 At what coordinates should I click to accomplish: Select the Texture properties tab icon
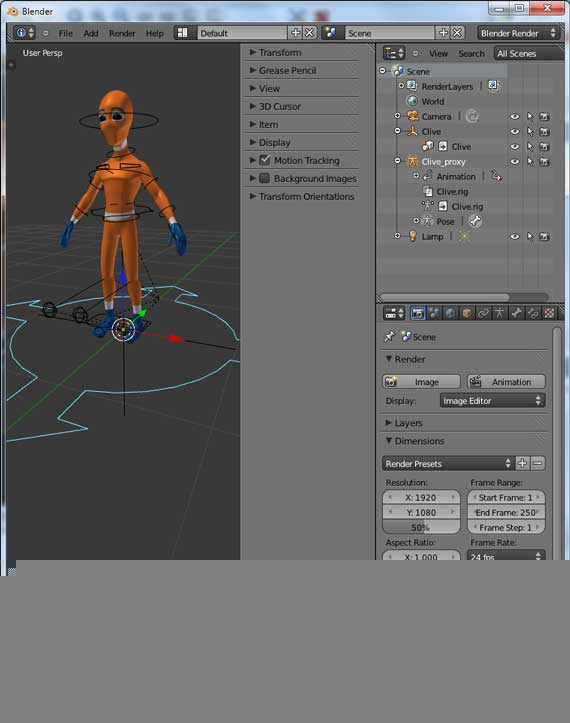[549, 314]
